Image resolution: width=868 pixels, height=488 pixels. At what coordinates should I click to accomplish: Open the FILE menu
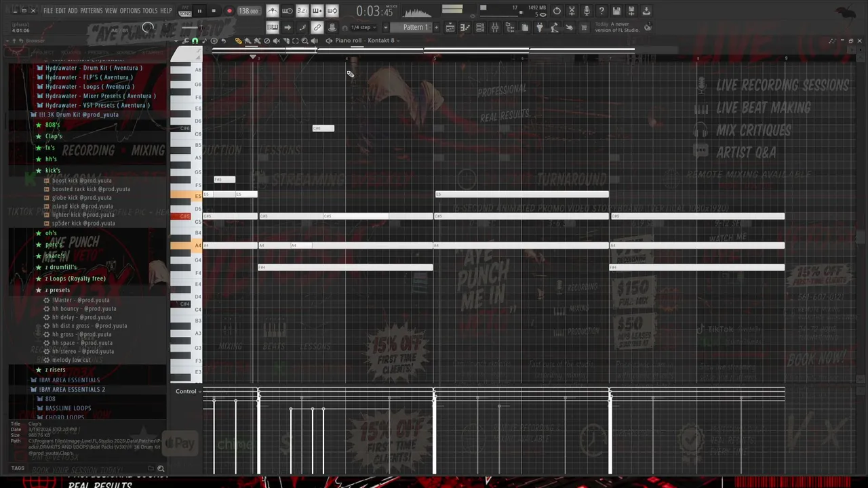pyautogui.click(x=48, y=11)
